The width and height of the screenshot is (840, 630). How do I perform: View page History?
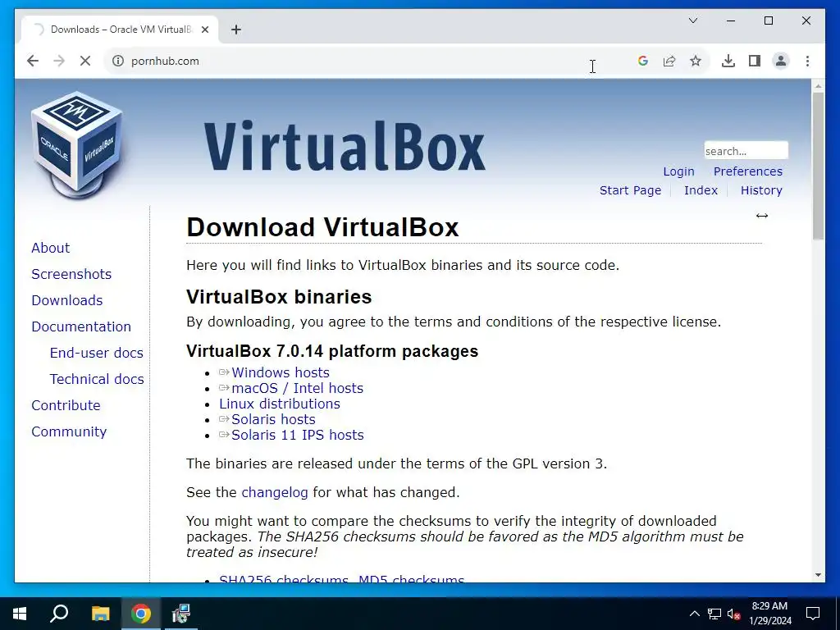pyautogui.click(x=761, y=190)
